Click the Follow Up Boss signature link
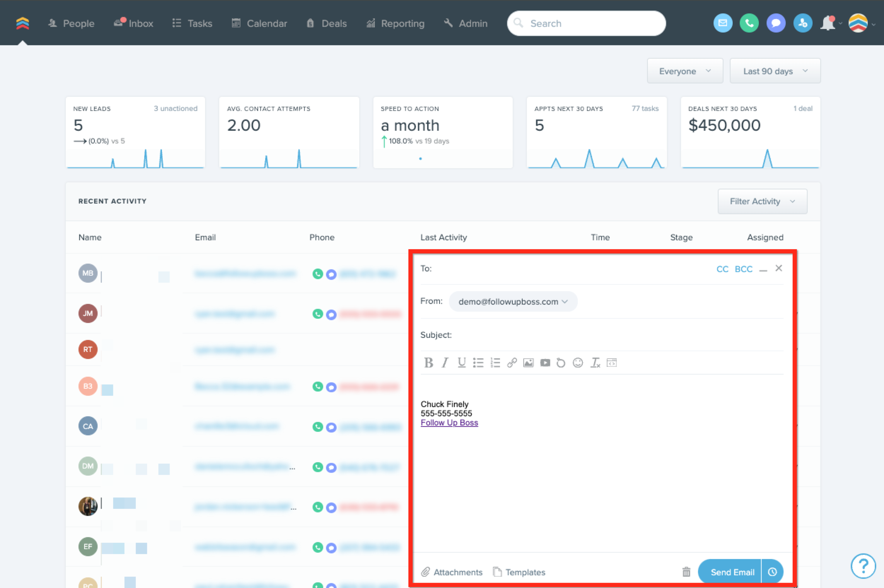Image resolution: width=884 pixels, height=588 pixels. (449, 423)
